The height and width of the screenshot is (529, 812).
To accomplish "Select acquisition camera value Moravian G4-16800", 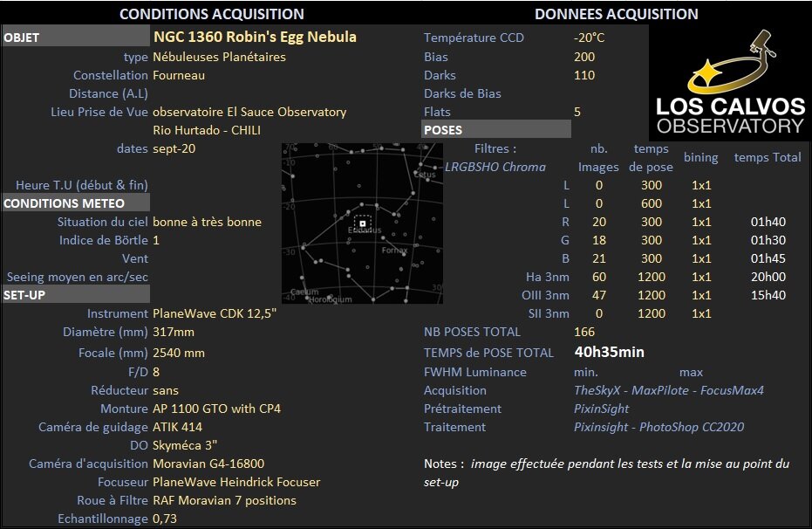I will tap(208, 464).
